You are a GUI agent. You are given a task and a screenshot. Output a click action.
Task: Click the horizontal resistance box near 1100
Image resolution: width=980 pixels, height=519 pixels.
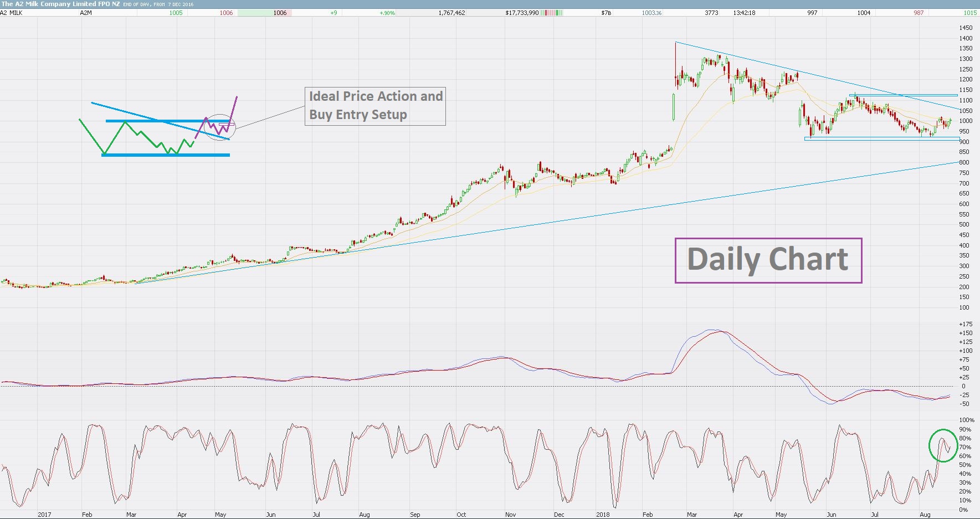click(903, 95)
